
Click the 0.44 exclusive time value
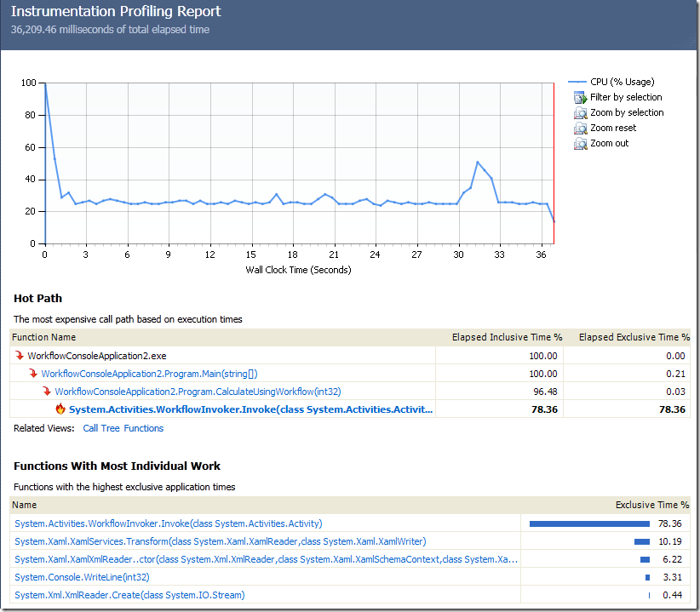(672, 595)
